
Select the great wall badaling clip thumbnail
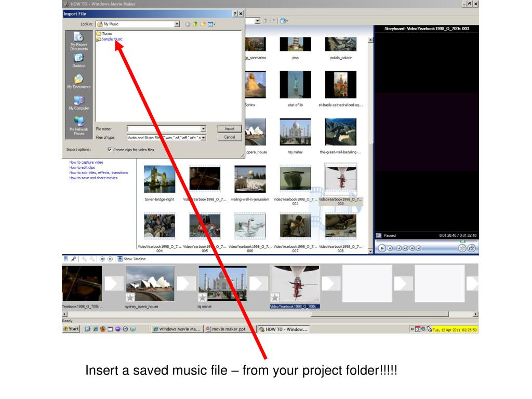tap(341, 131)
